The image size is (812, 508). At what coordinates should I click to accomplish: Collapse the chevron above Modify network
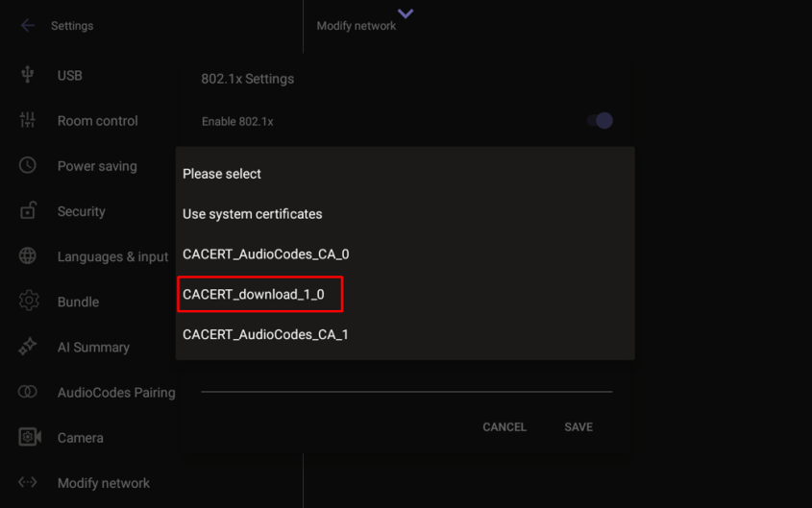pos(406,13)
